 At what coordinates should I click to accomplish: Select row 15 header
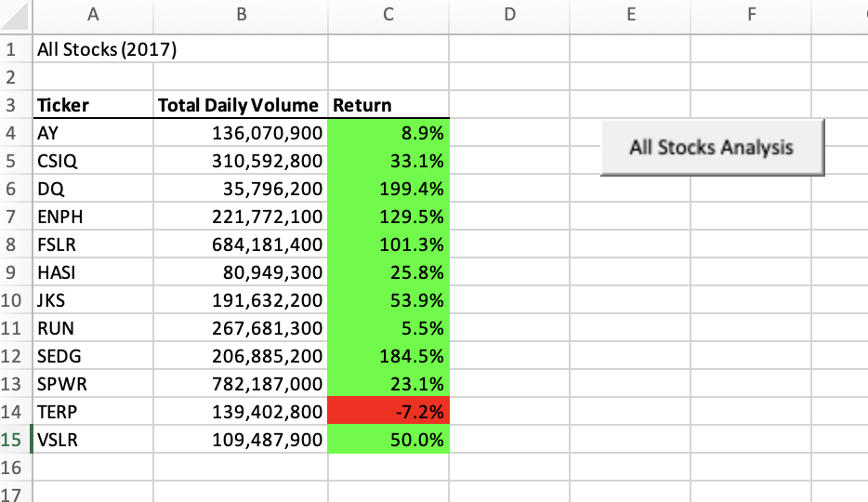(x=16, y=440)
